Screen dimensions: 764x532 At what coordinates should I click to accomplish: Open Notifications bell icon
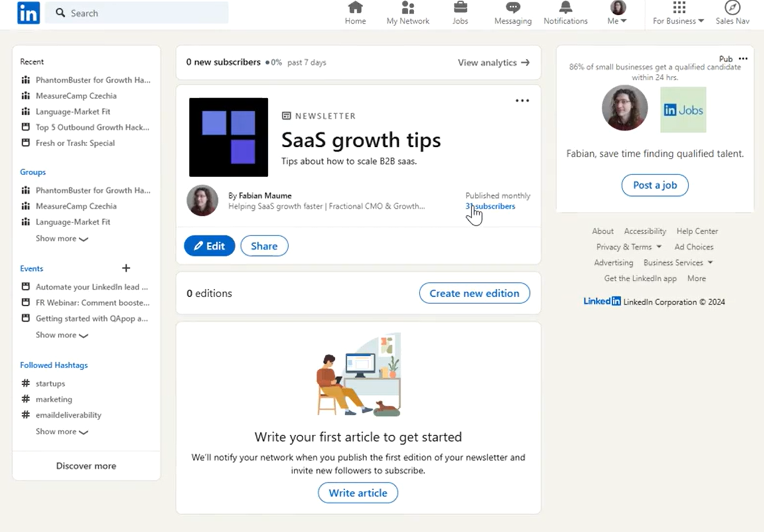click(x=565, y=7)
